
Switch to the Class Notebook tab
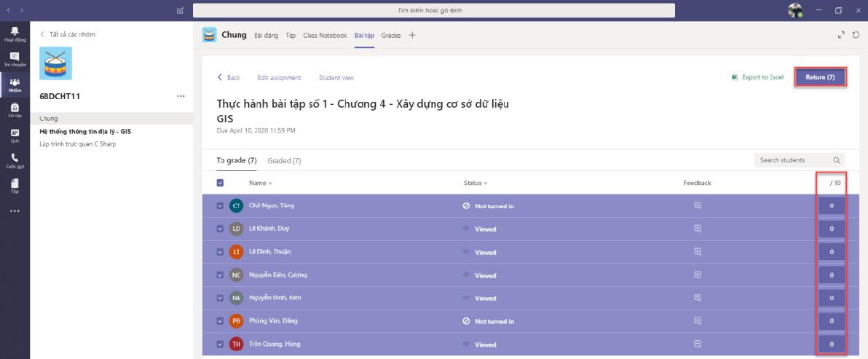point(326,36)
